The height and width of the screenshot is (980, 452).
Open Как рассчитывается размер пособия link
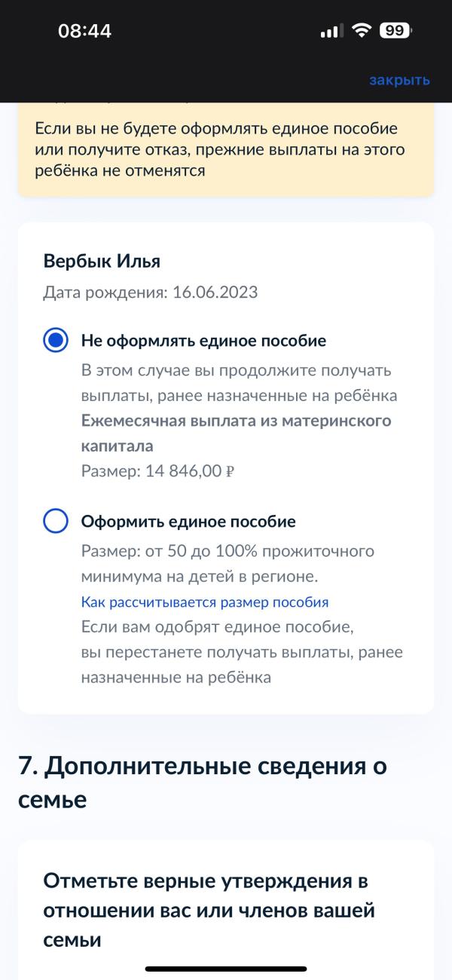click(205, 602)
